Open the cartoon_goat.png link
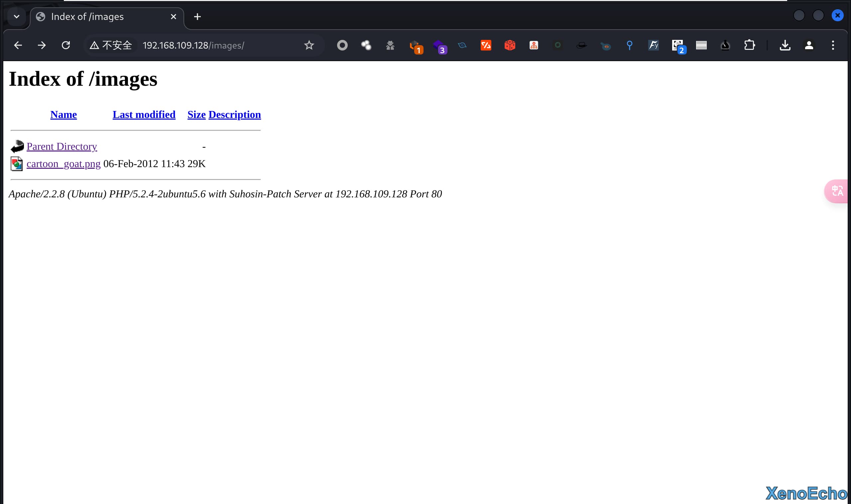Viewport: 851px width, 504px height. [x=63, y=164]
